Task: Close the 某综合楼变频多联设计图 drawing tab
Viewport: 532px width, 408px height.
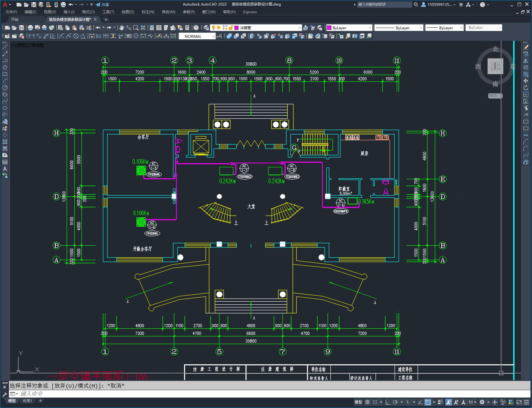Action: [95, 19]
